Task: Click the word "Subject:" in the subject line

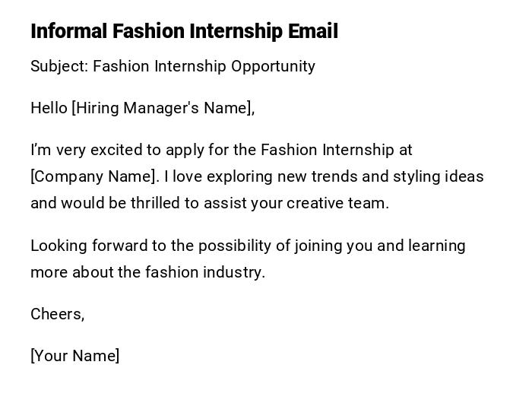Action: coord(59,66)
